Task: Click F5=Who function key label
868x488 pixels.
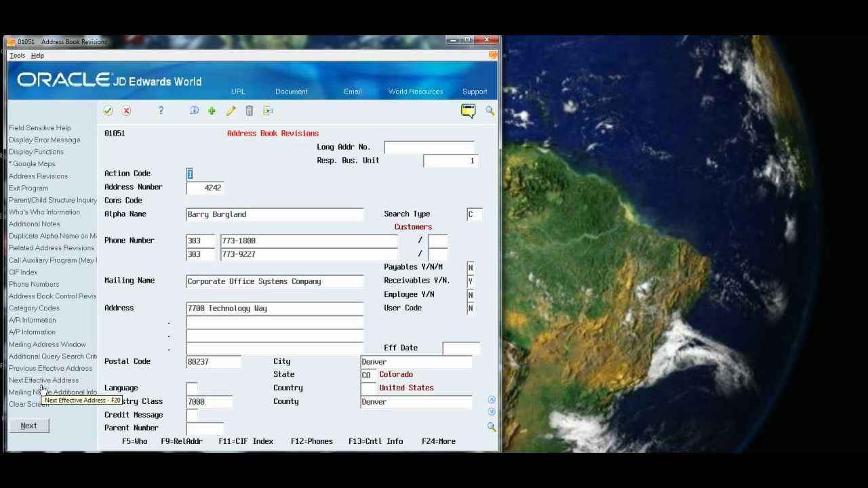Action: [134, 441]
